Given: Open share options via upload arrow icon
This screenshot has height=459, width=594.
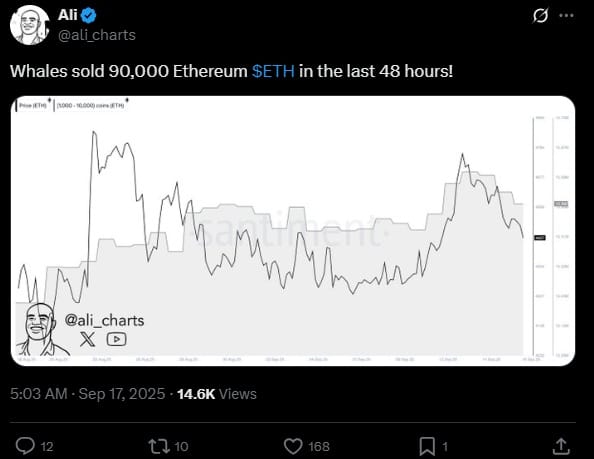Looking at the screenshot, I should tap(561, 446).
